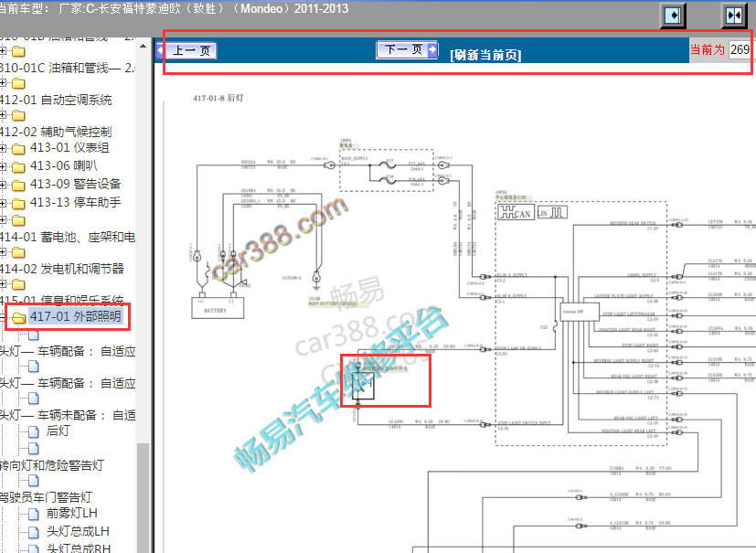Expand the 414-02 发电机和调节器 node
This screenshot has height=553, width=756.
(x=3, y=251)
